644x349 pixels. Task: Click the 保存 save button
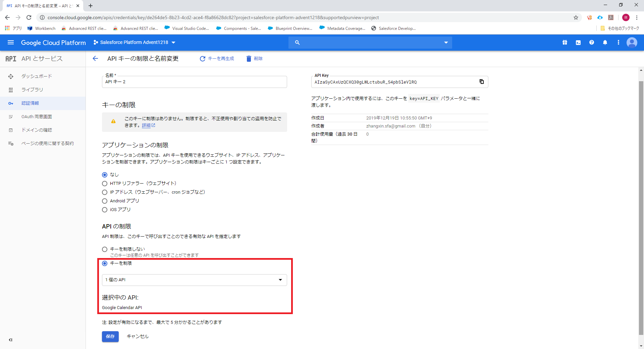click(x=110, y=336)
